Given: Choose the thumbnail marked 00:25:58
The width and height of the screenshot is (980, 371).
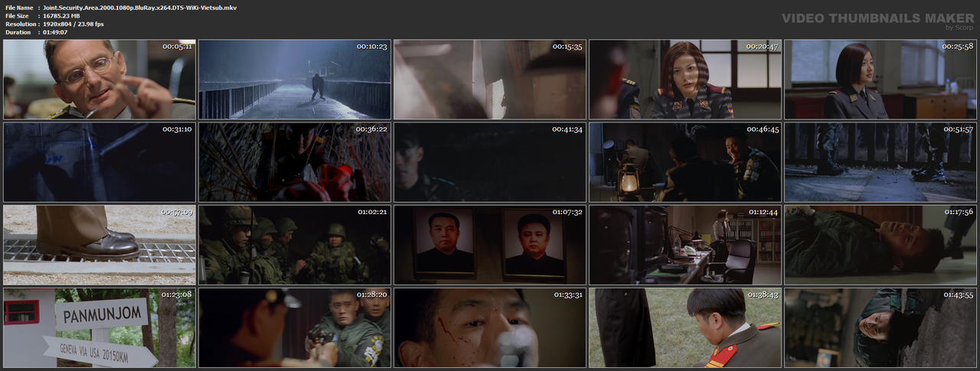Looking at the screenshot, I should pos(880,80).
